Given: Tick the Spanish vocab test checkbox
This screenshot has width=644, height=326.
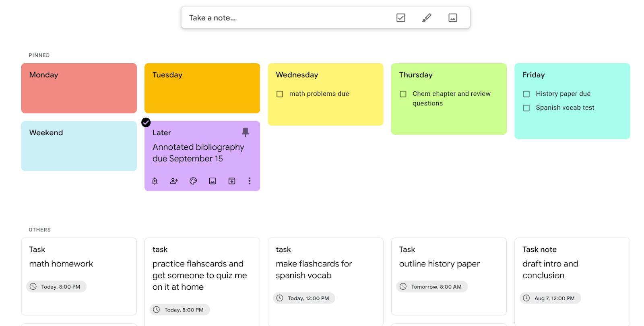Looking at the screenshot, I should tap(526, 108).
